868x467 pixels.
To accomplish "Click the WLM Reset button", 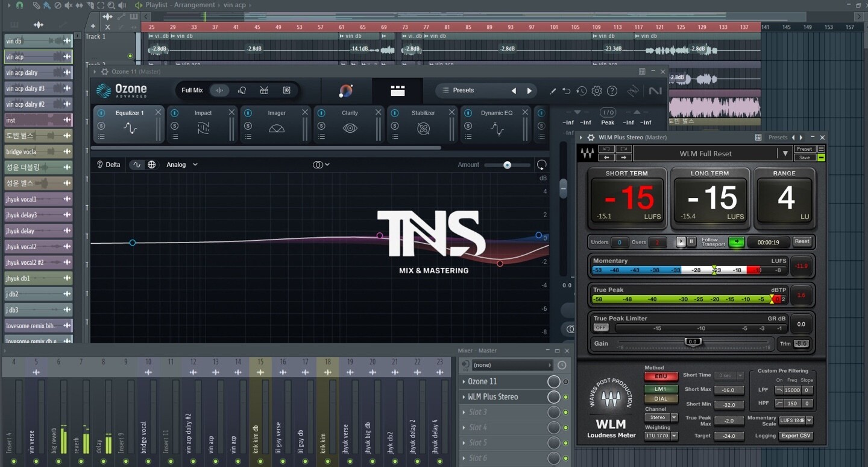I will (x=802, y=241).
